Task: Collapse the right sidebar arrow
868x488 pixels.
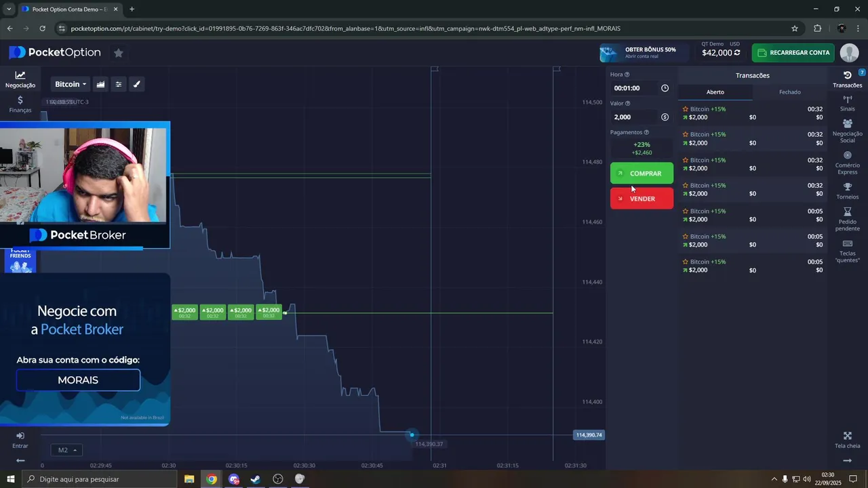Action: tap(847, 461)
